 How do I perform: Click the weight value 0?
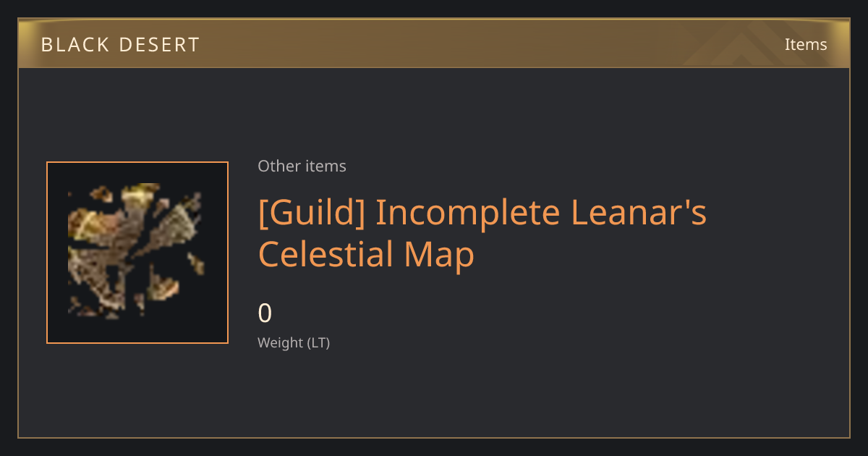[265, 313]
